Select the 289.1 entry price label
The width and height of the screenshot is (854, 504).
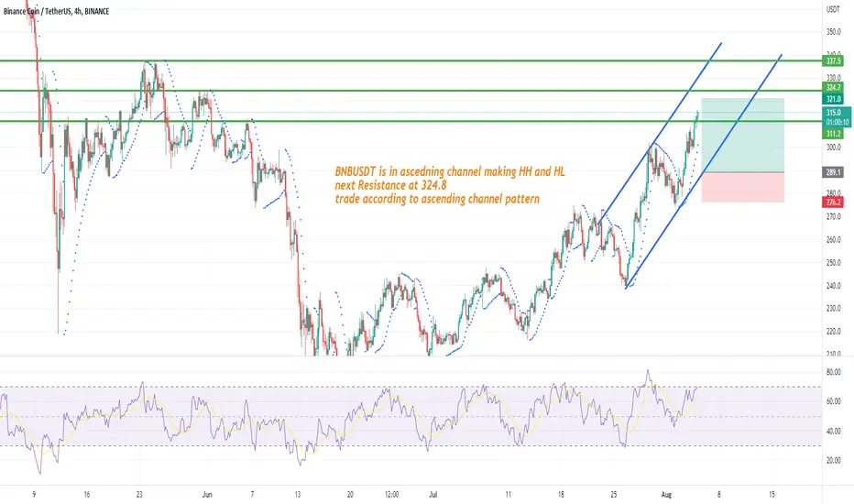click(x=833, y=172)
